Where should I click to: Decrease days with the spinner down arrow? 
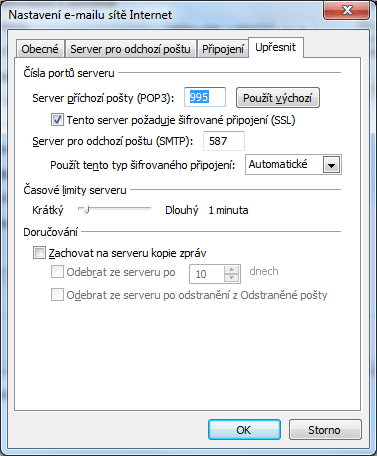point(232,278)
